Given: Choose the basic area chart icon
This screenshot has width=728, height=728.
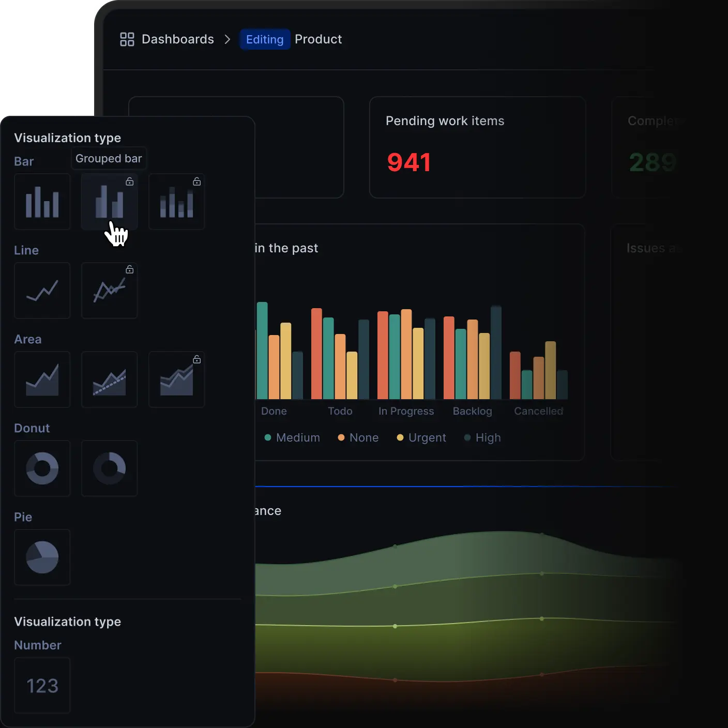Looking at the screenshot, I should point(42,380).
